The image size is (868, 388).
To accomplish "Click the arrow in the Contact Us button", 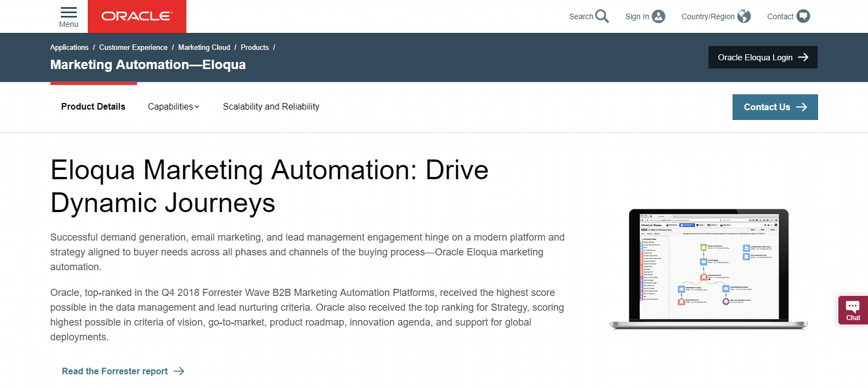I will [x=802, y=107].
